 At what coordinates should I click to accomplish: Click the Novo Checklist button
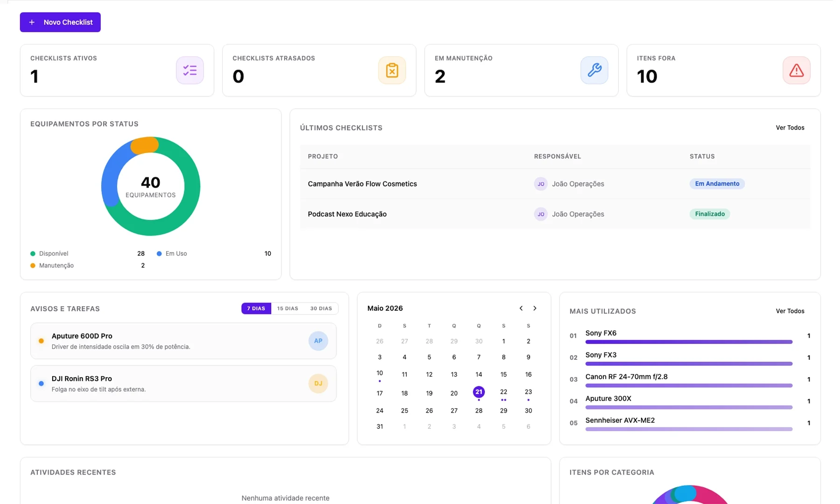pyautogui.click(x=60, y=22)
